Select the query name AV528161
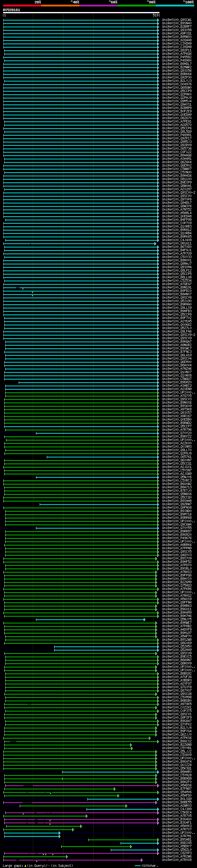 point(11,10)
